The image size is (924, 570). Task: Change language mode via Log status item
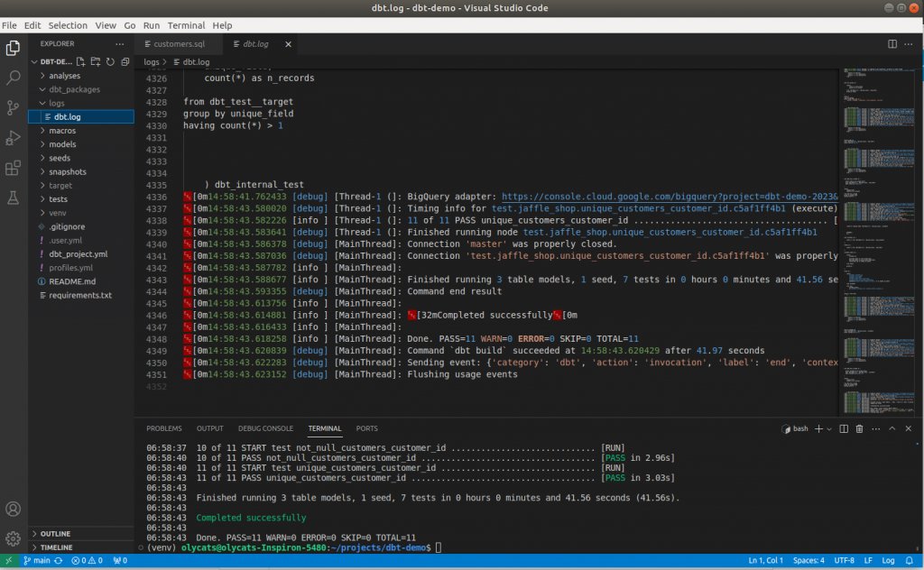coord(888,561)
